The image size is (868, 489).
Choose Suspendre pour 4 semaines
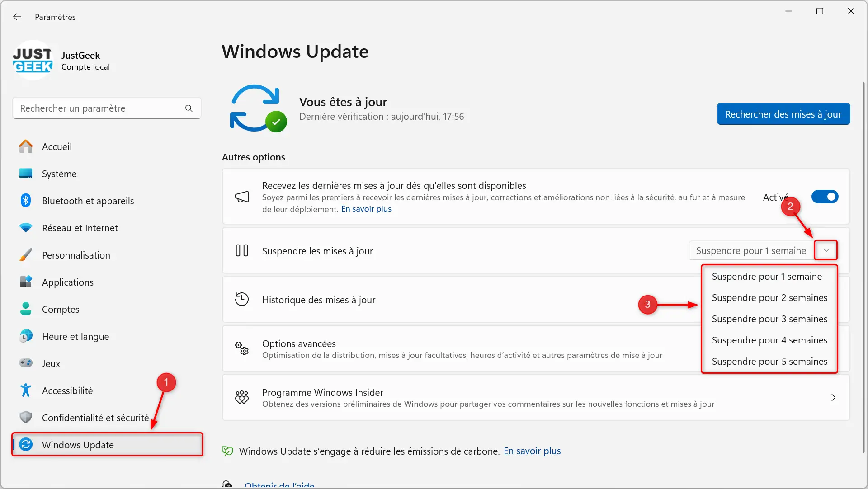coord(769,340)
